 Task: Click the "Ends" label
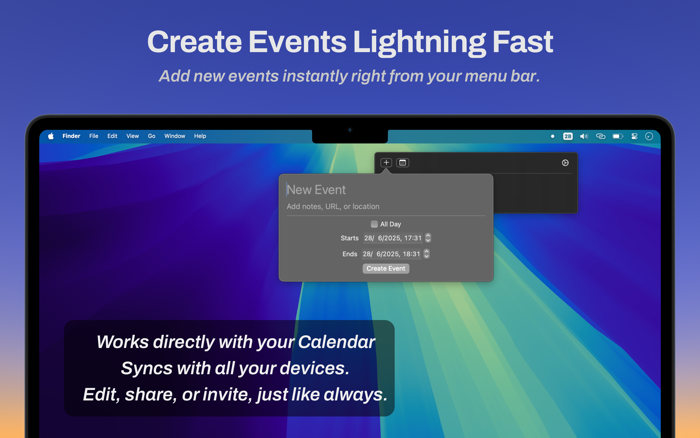pos(350,254)
